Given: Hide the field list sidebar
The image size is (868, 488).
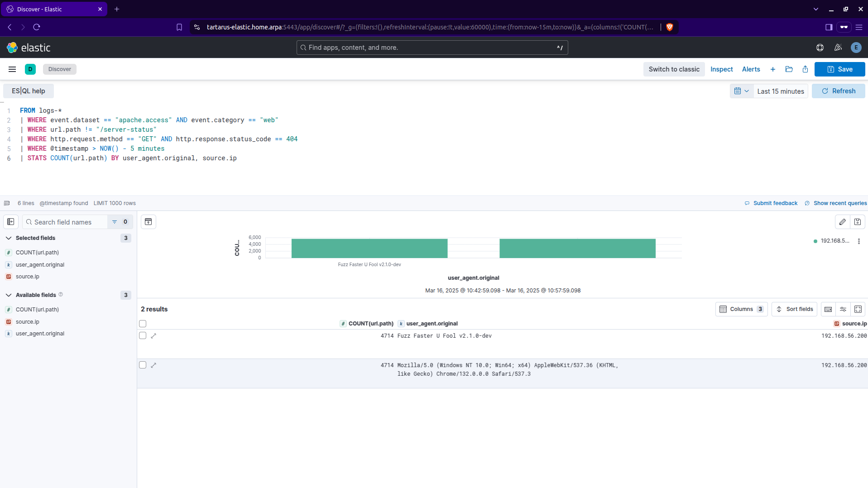Looking at the screenshot, I should (11, 222).
